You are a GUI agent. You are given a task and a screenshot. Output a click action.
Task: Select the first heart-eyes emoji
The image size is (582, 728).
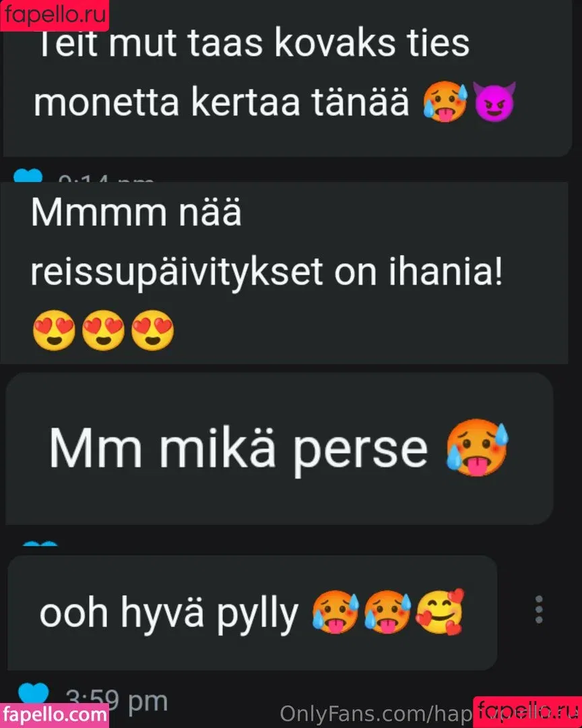pos(54,330)
